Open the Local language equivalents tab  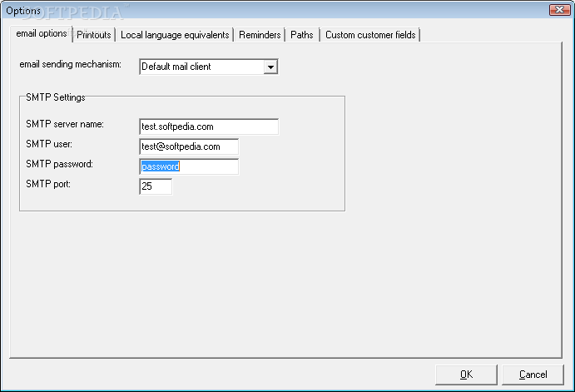point(175,35)
